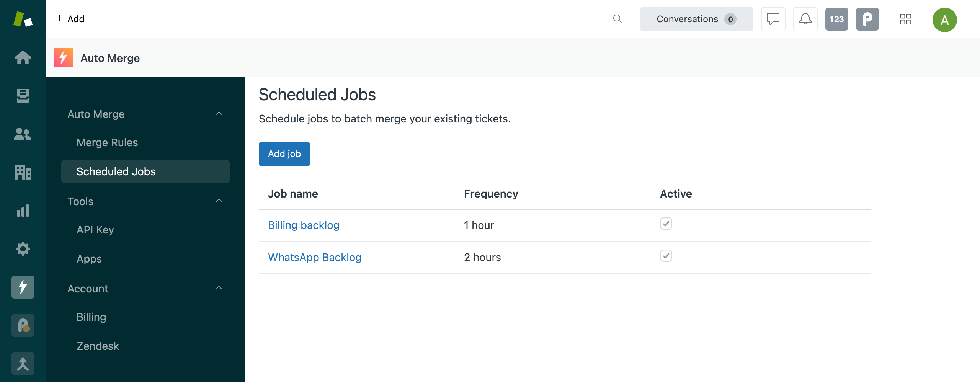Collapse the Tools section chevron
The width and height of the screenshot is (980, 382).
click(x=219, y=201)
